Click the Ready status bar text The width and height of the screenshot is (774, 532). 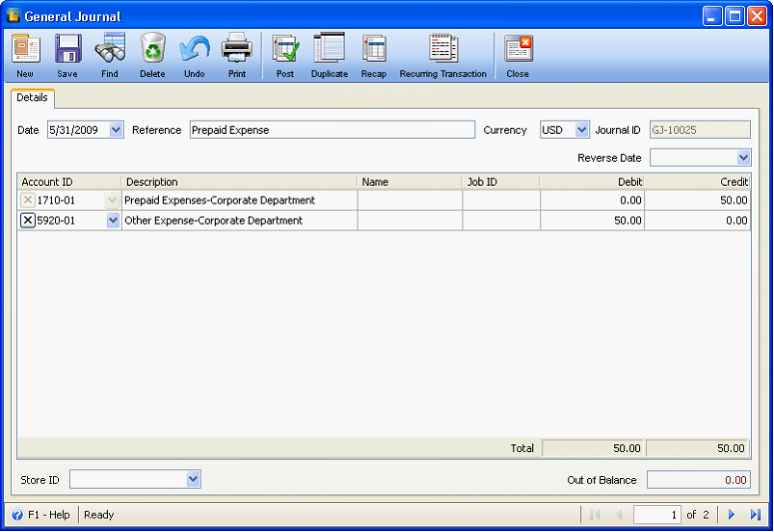[x=98, y=515]
